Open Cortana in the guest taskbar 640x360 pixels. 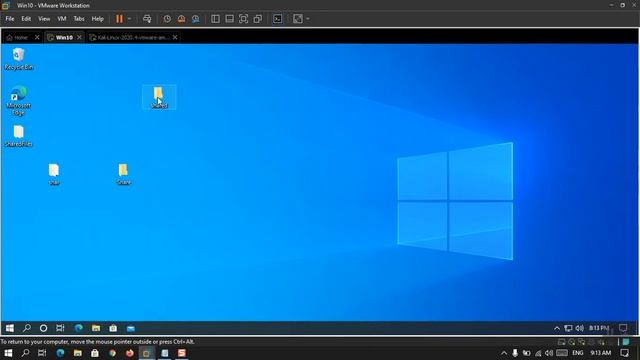(43, 328)
